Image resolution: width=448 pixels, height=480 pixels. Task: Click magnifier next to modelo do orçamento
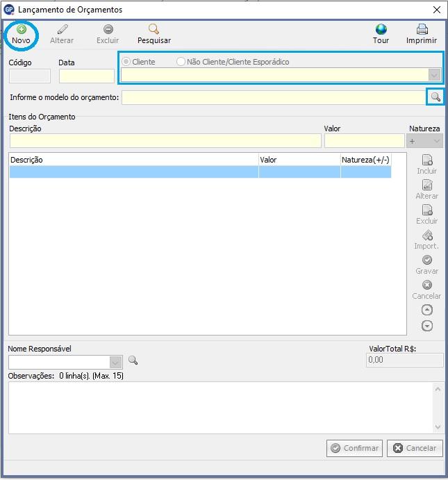click(435, 97)
